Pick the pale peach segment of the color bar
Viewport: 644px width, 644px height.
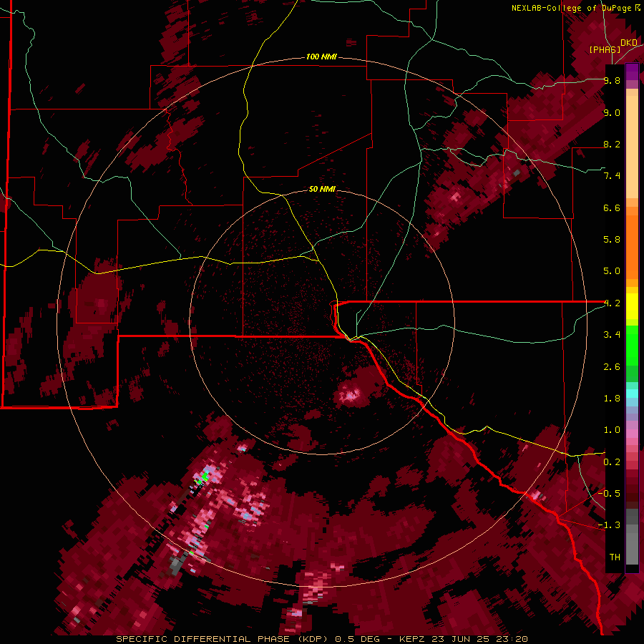coord(632,148)
